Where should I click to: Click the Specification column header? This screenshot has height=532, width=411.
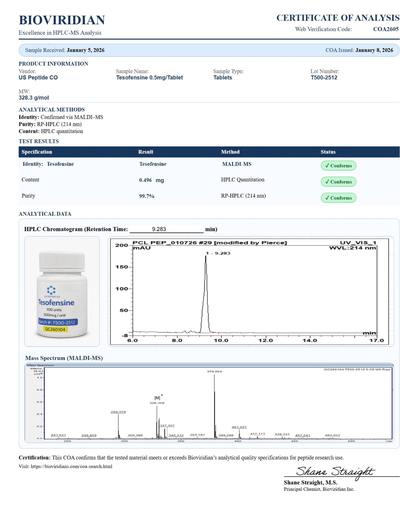click(37, 152)
